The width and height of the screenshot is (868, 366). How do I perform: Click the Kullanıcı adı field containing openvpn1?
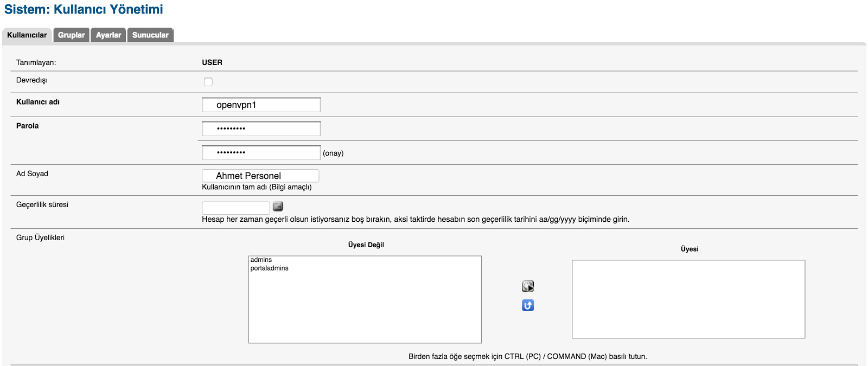coord(261,105)
